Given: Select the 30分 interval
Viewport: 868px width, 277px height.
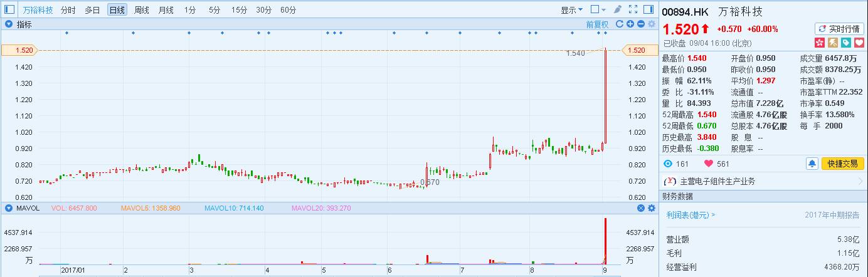Looking at the screenshot, I should pos(264,10).
